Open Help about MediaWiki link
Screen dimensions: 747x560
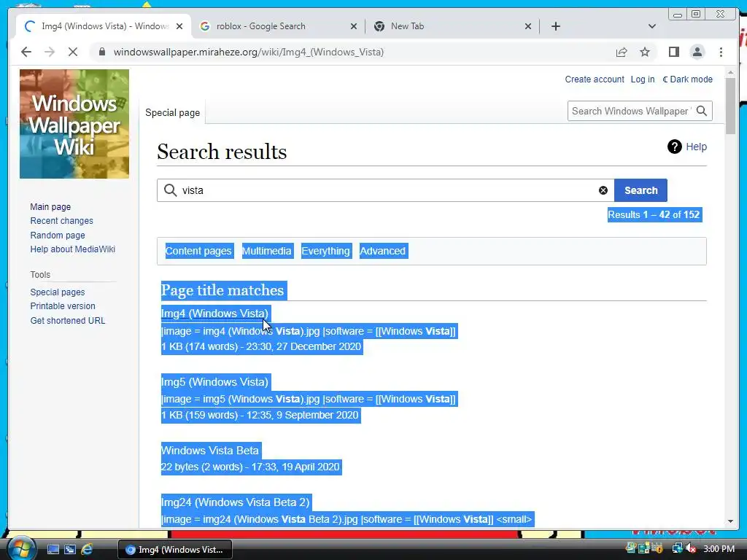pyautogui.click(x=72, y=249)
